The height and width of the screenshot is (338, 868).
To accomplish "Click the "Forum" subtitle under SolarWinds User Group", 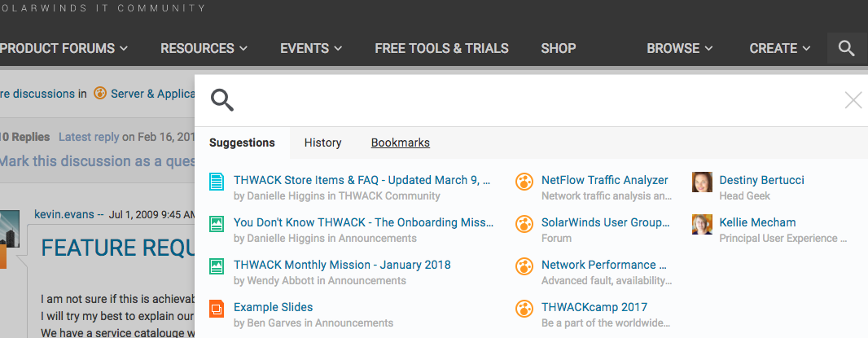I will click(556, 239).
